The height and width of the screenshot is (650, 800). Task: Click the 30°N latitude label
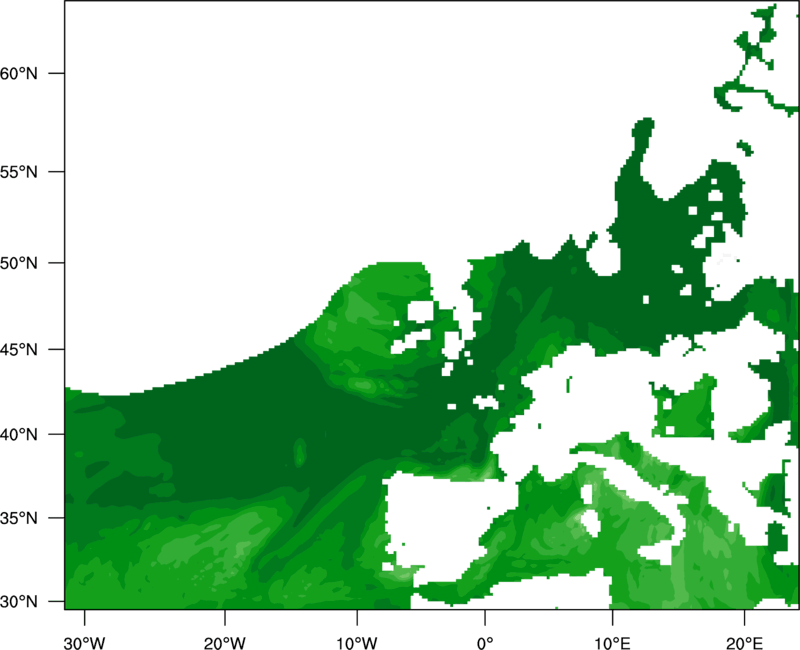coord(18,602)
